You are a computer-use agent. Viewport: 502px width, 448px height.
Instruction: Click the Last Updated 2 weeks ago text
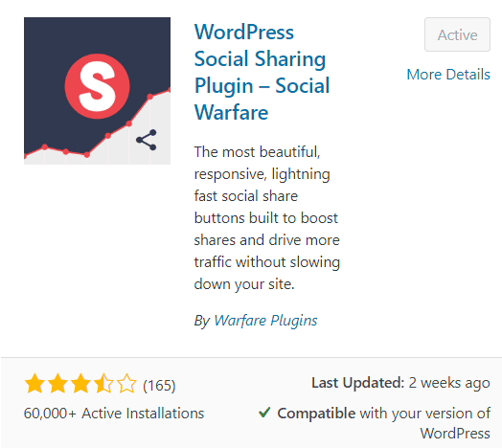(x=400, y=383)
